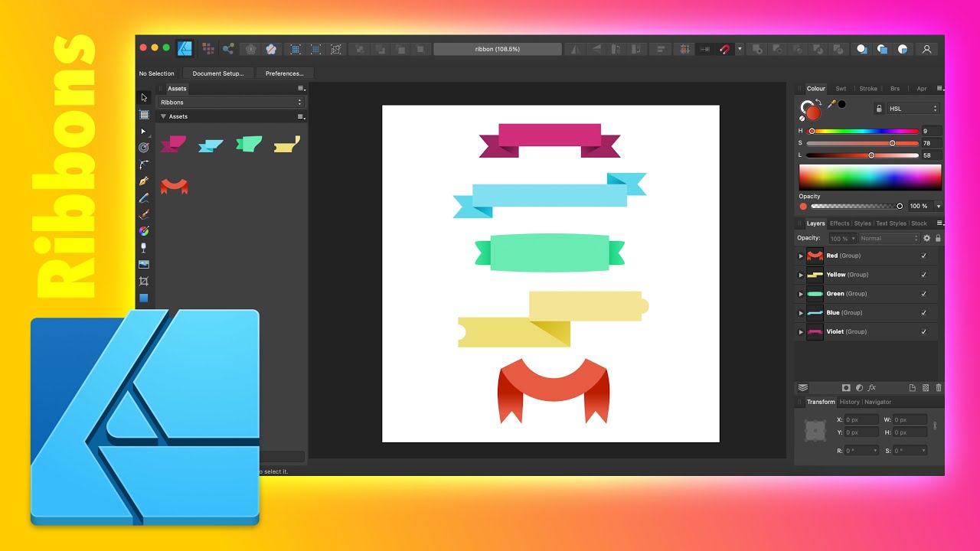Expand the Blue group layer

[x=801, y=313]
